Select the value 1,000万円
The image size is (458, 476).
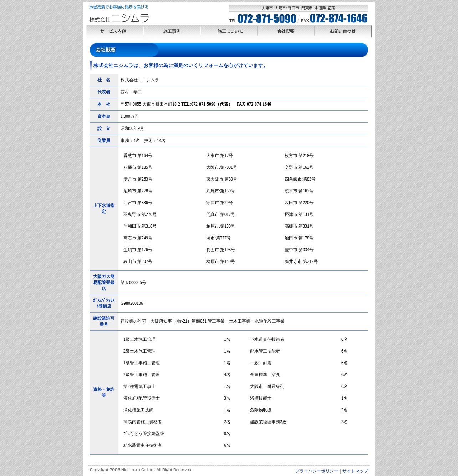click(129, 116)
